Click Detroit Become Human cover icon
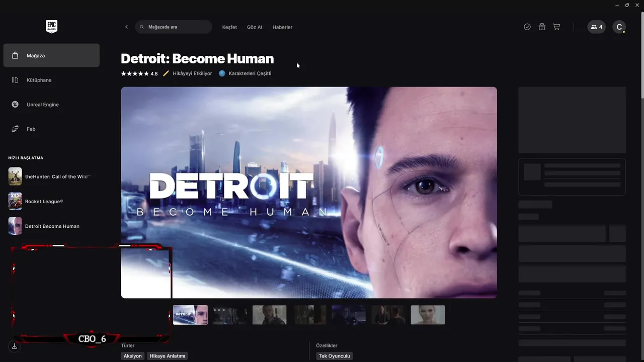Image resolution: width=644 pixels, height=362 pixels. (x=15, y=226)
